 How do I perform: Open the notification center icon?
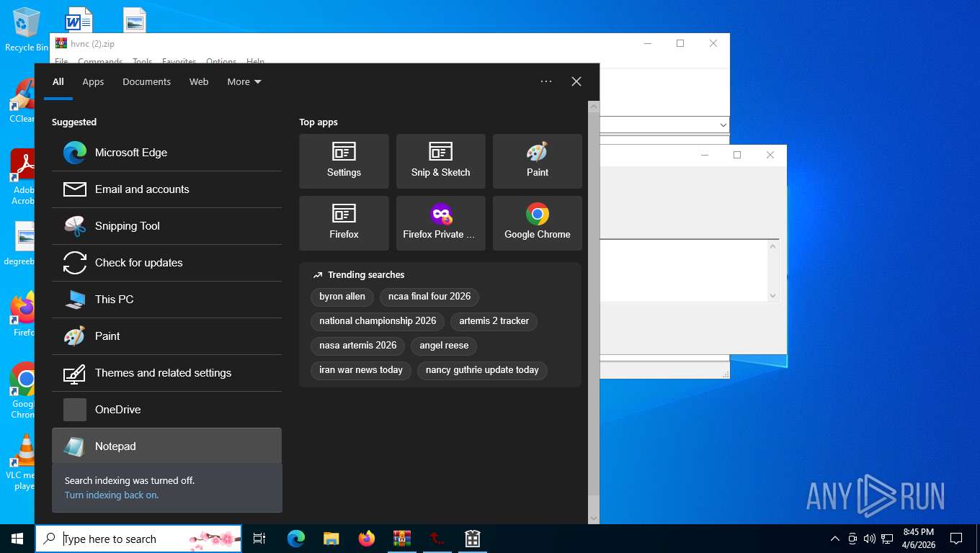956,539
